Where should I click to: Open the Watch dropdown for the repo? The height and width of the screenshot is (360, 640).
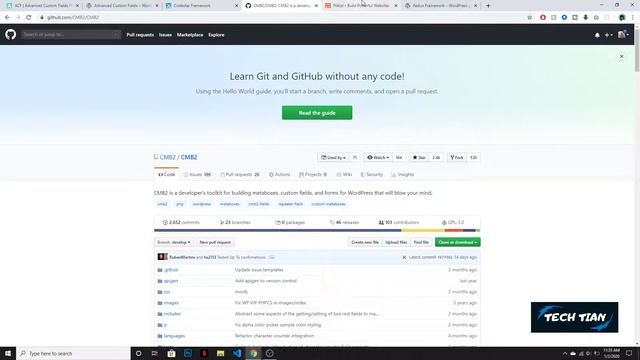coord(378,158)
